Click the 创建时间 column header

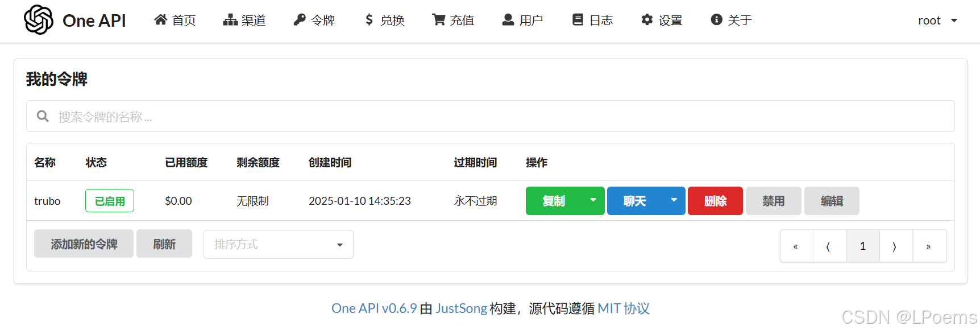(330, 163)
